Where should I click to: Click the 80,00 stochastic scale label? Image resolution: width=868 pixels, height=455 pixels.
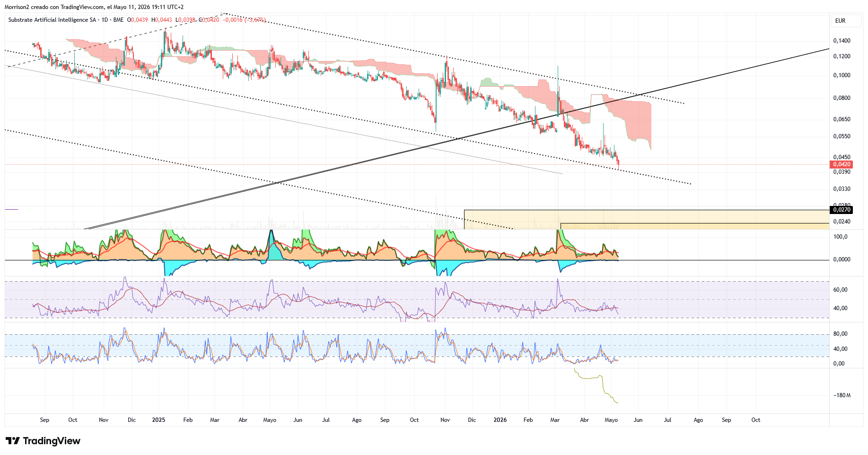tap(840, 334)
